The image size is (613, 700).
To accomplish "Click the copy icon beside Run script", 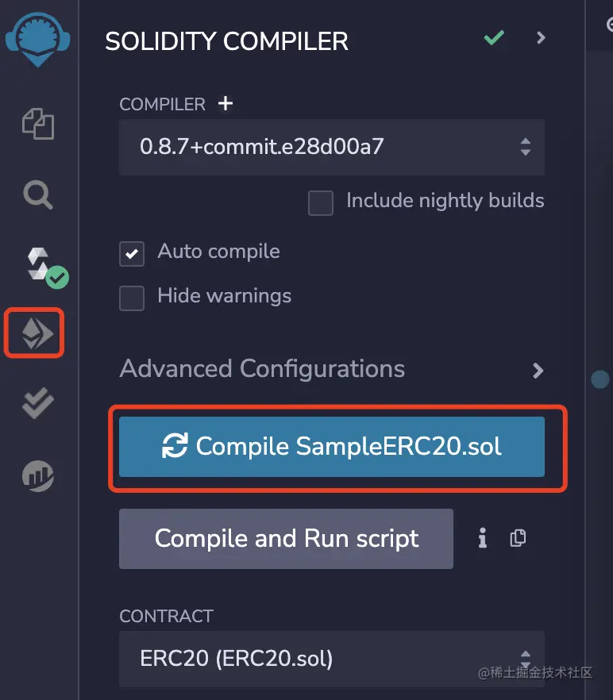I will (518, 538).
